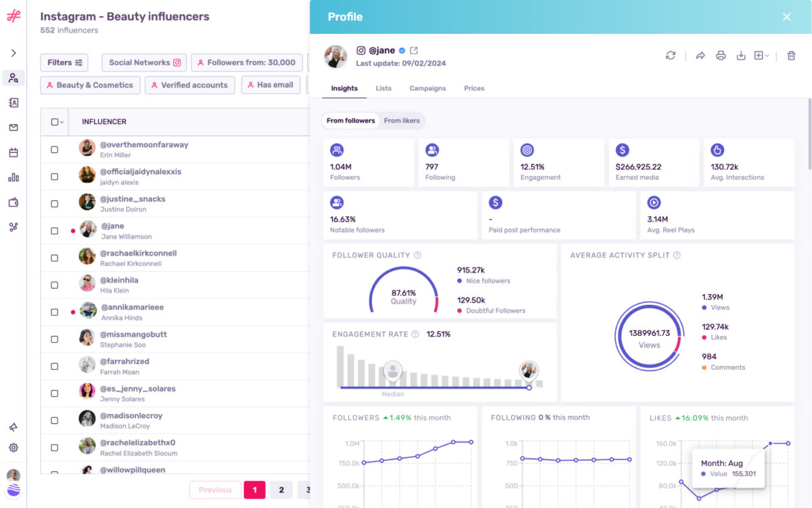Select the influencer search icon in sidebar
Screen dimensions: 812x508
coord(14,78)
